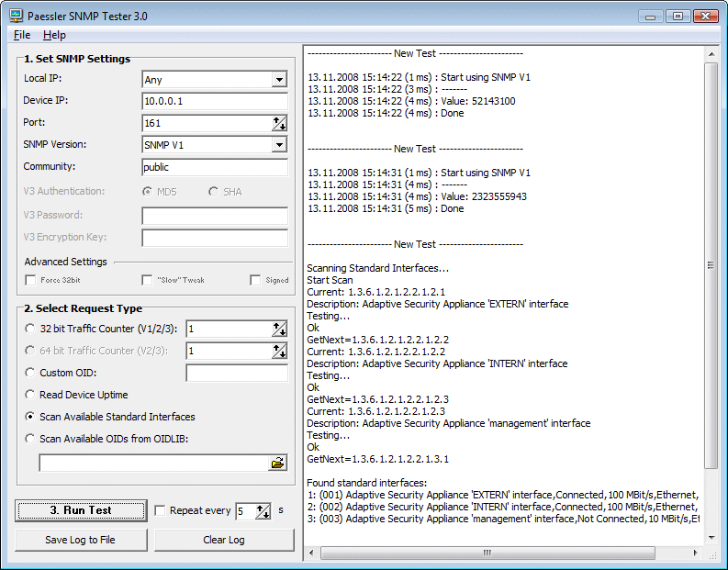Select the Custom OID radio button

pos(30,373)
